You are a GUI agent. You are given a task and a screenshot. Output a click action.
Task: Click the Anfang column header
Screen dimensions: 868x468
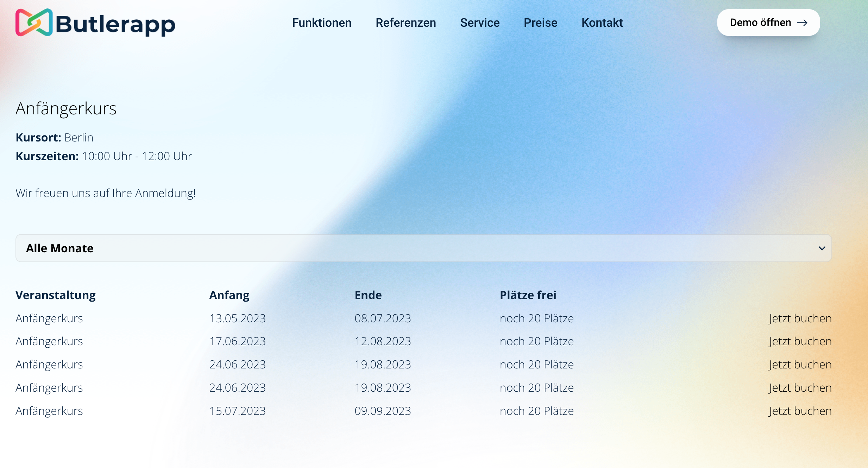[229, 295]
